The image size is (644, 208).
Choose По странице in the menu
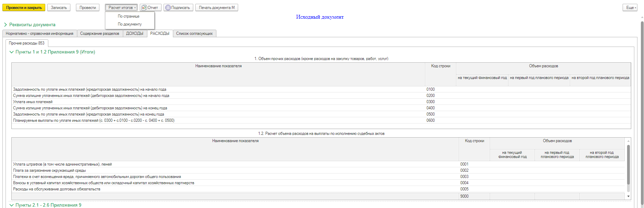point(129,16)
